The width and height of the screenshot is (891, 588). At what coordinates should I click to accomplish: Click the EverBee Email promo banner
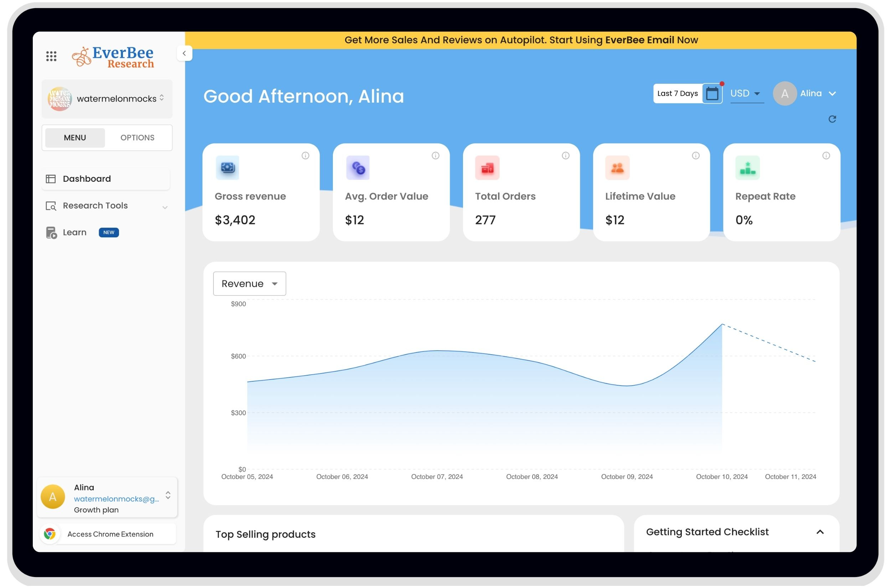pyautogui.click(x=520, y=40)
